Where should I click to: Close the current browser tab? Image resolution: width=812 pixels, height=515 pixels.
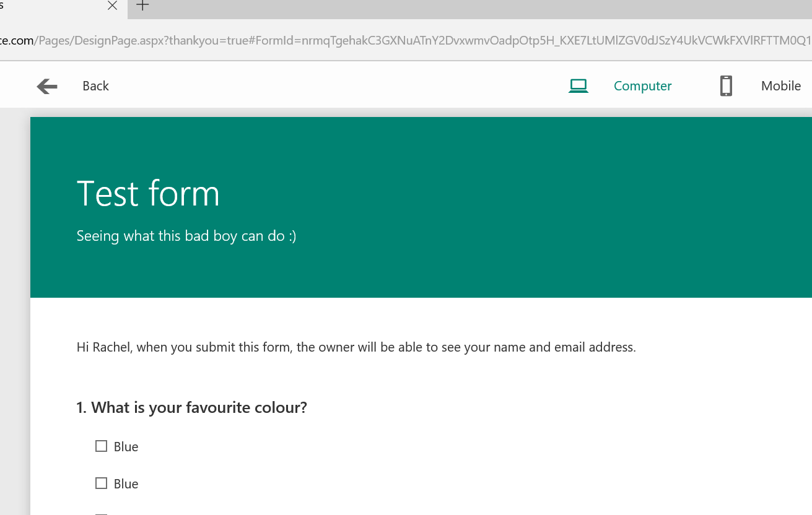click(112, 6)
